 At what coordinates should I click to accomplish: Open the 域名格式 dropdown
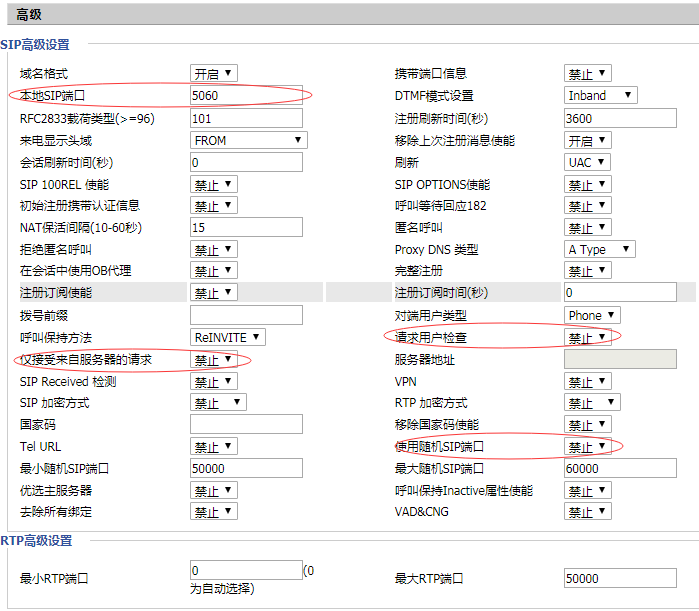pos(213,74)
